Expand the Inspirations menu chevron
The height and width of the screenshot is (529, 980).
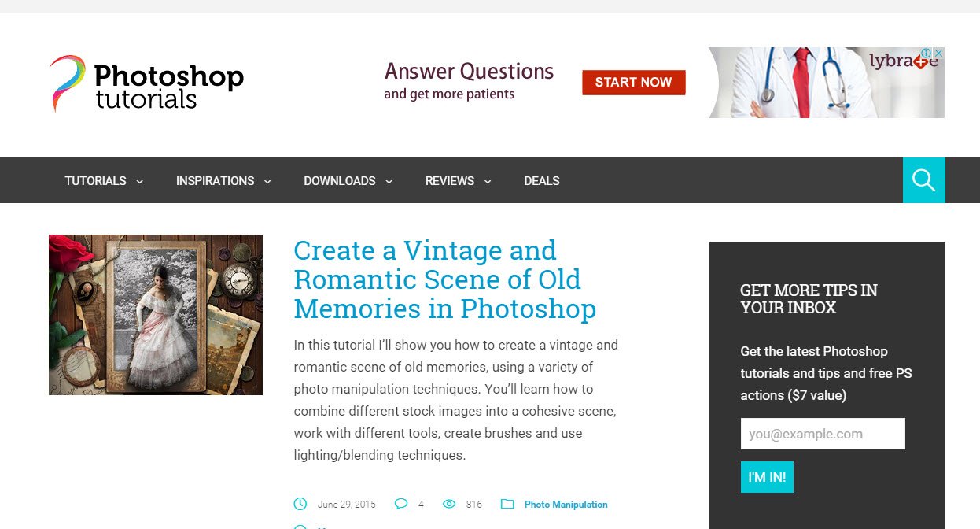267,182
